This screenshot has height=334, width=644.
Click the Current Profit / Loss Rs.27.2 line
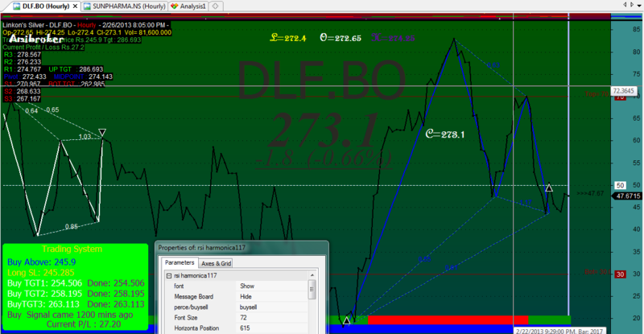(43, 47)
